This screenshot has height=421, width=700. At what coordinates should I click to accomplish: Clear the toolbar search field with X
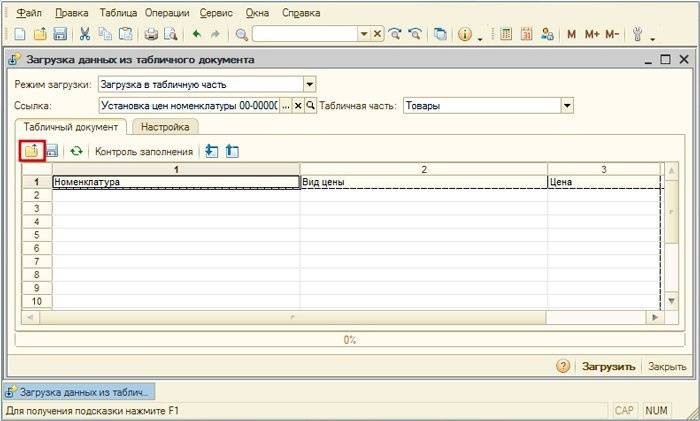click(x=377, y=34)
